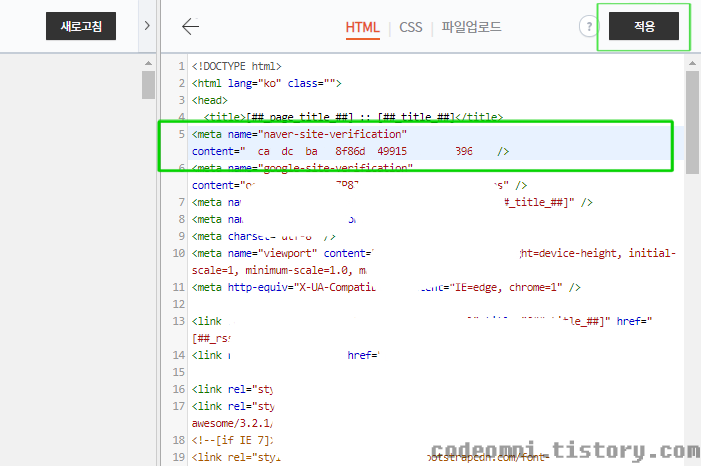Click the naver verification content value line
Viewport: 701px width, 466px height.
[350, 151]
